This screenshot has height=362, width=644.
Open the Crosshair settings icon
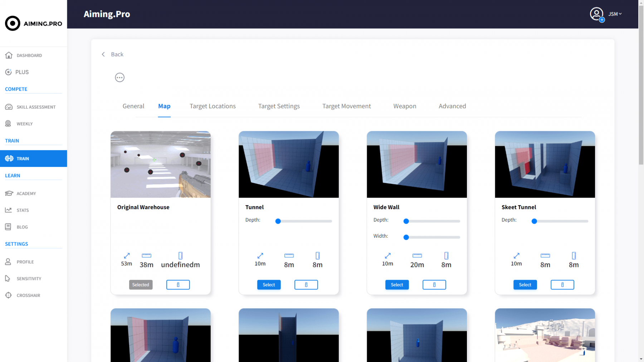(9, 295)
